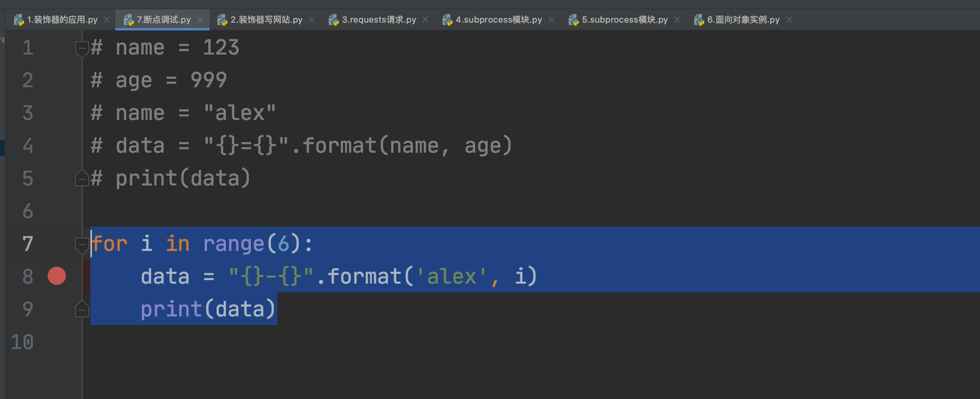This screenshot has height=399, width=980.
Task: Close the 3.requests请求.py tab
Action: coord(425,19)
